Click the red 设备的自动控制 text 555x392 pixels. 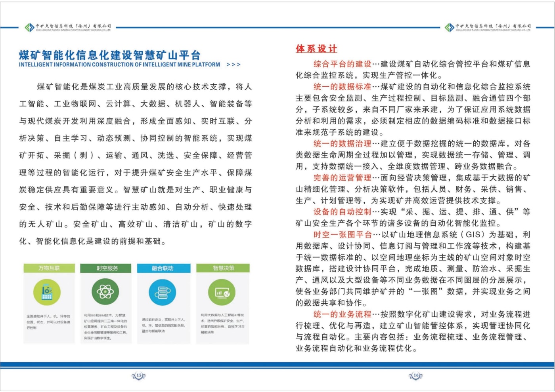tap(342, 212)
